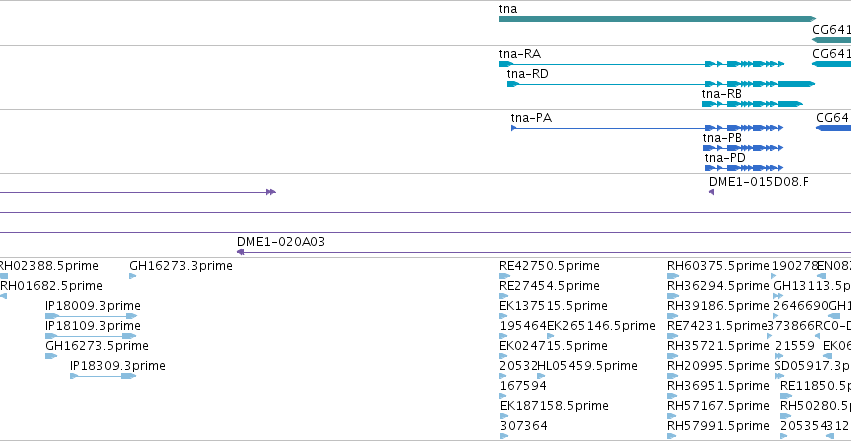This screenshot has width=851, height=441.
Task: Select the RH60375.5prime EST arrow
Action: [x=673, y=276]
